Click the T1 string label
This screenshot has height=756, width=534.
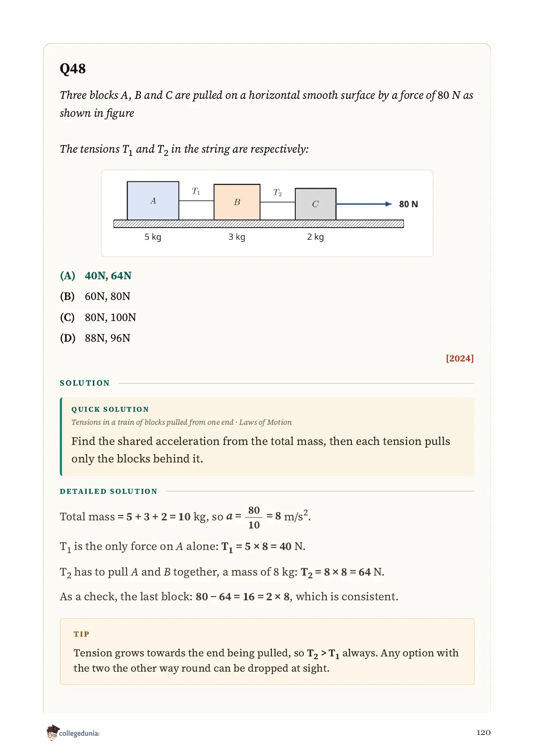tap(196, 191)
